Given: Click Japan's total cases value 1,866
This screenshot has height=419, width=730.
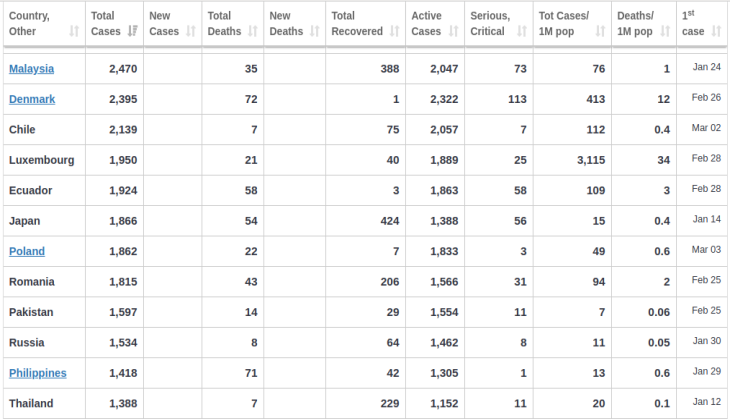Looking at the screenshot, I should [123, 221].
